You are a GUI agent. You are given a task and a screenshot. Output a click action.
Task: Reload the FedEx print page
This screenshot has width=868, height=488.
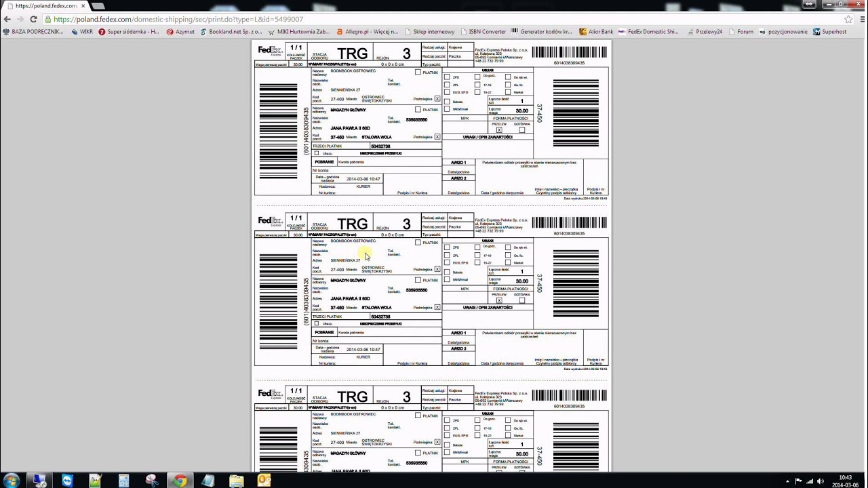click(x=33, y=19)
